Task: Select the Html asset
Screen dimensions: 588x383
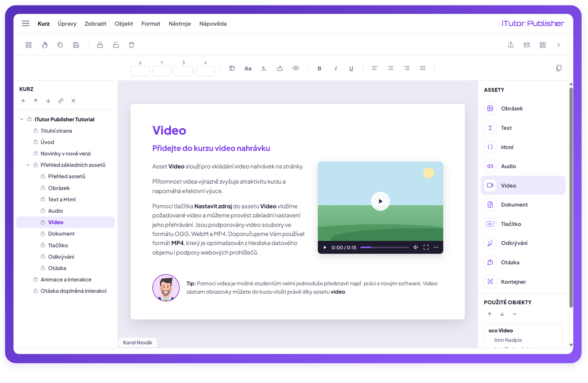Action: (523, 147)
